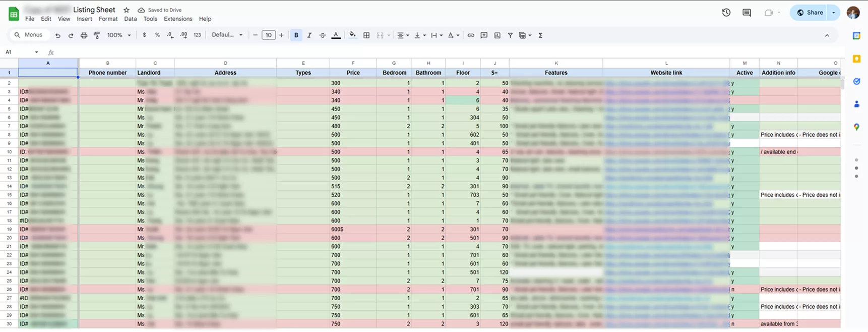
Task: Open version history clock icon
Action: pos(726,13)
